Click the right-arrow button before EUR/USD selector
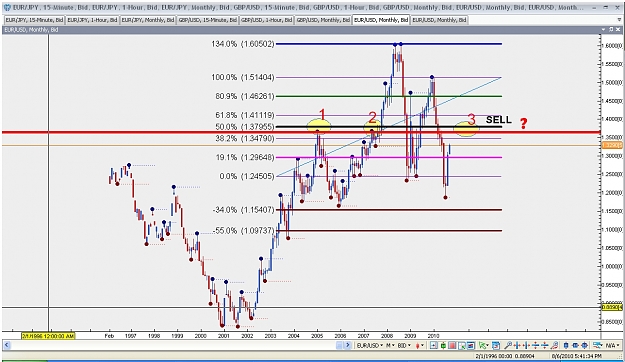Viewport: 625px width, 362px height. [348, 345]
